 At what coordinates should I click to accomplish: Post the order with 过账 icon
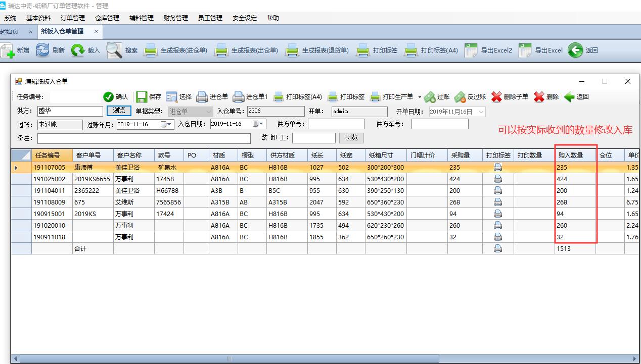click(430, 97)
